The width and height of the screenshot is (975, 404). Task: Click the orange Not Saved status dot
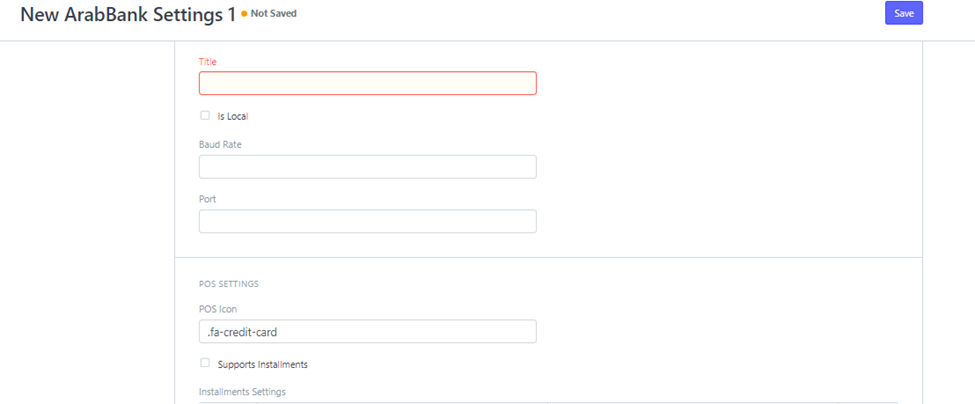pyautogui.click(x=244, y=14)
